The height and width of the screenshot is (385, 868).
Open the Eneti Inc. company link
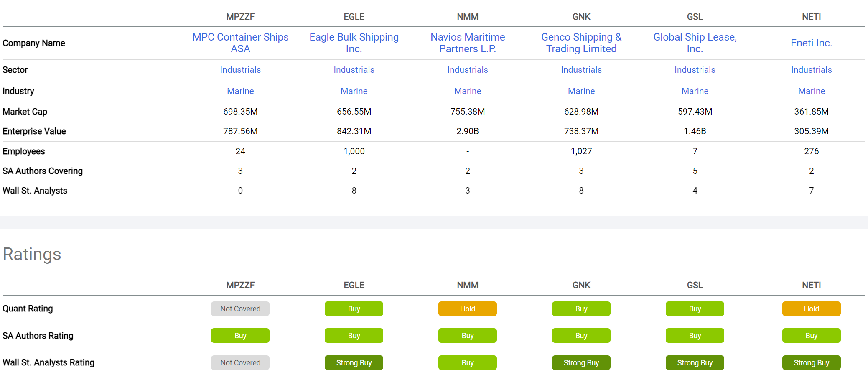pyautogui.click(x=811, y=43)
